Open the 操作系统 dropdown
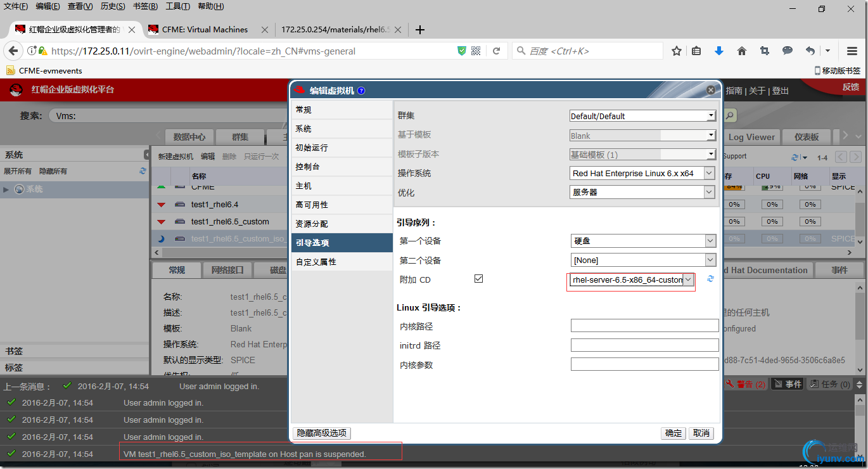Screen dimensions: 868x469 coord(642,173)
